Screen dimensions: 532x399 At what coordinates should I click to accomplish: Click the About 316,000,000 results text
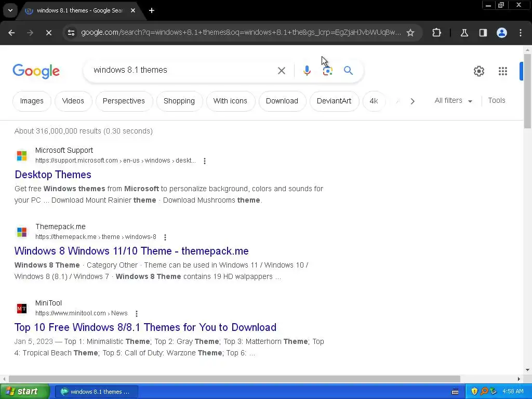84,131
